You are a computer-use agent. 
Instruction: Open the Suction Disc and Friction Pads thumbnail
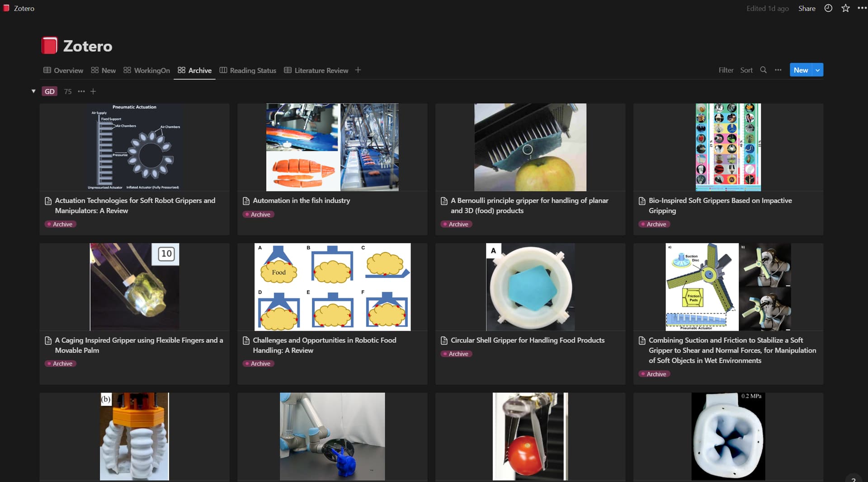[728, 287]
